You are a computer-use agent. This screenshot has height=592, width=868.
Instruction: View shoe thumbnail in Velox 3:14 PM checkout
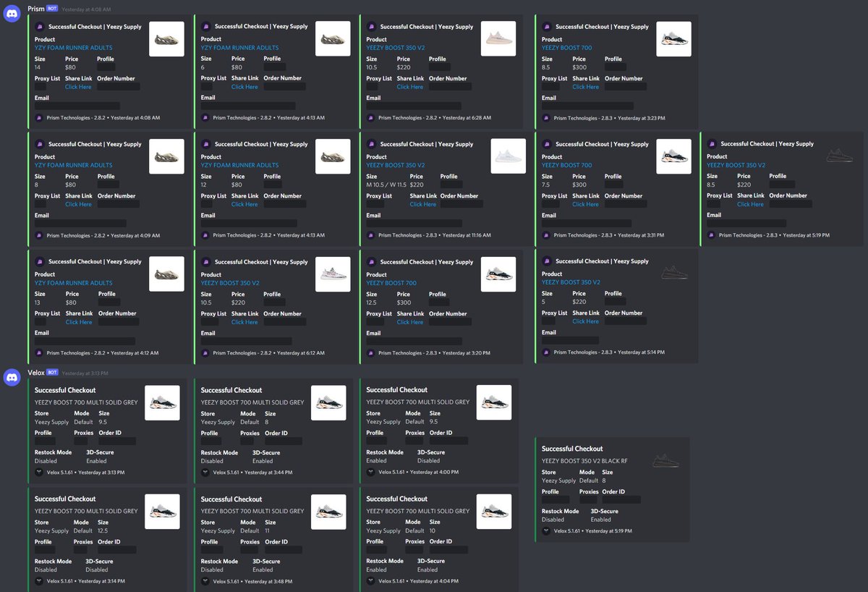point(162,512)
